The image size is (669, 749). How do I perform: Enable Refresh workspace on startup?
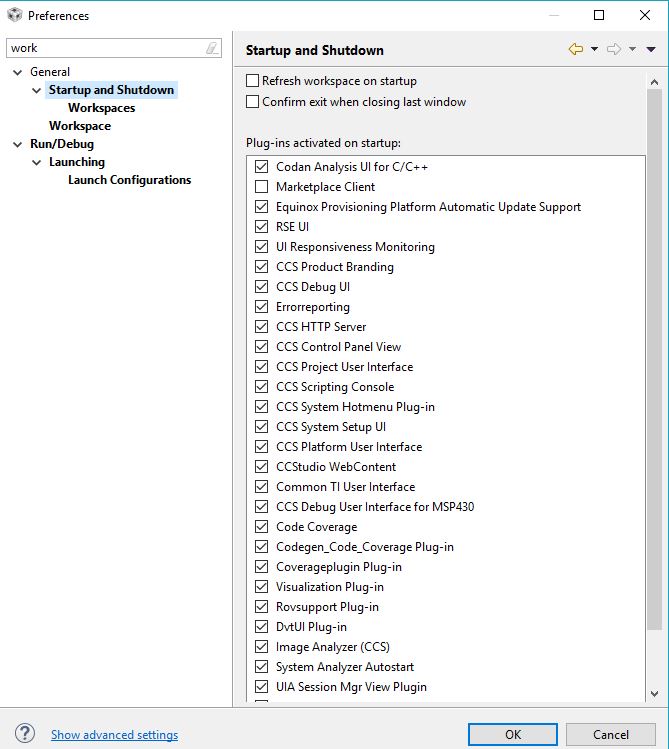point(253,81)
